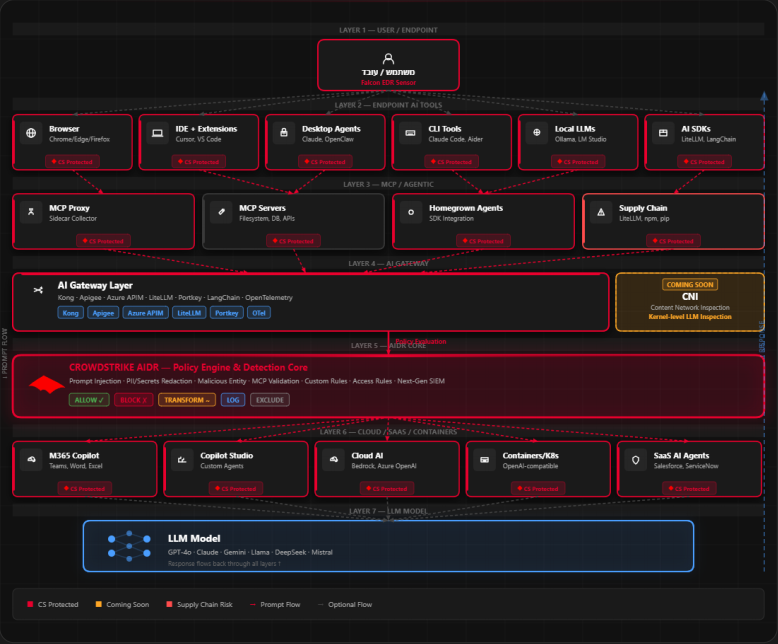Click the 'Falcon EDR Sensor' text
This screenshot has width=778, height=644.
tap(389, 82)
